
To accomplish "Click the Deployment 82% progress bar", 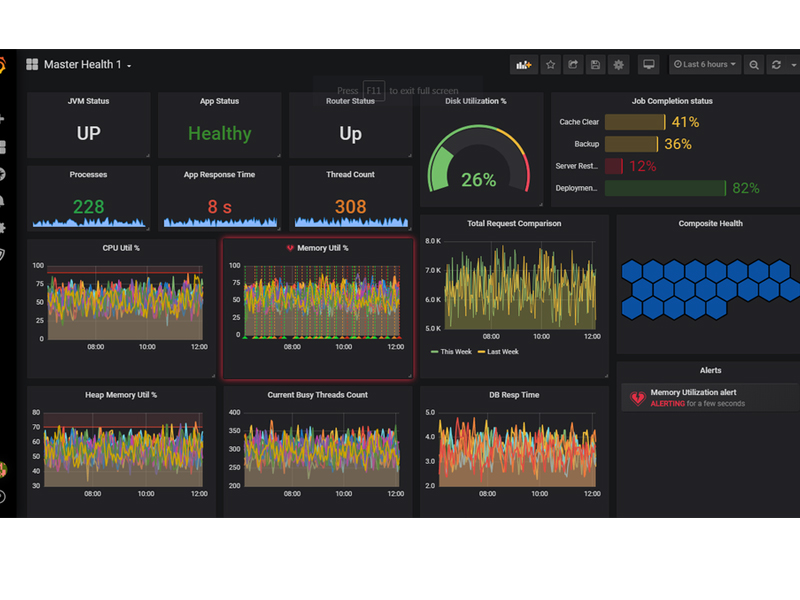I will (x=665, y=188).
